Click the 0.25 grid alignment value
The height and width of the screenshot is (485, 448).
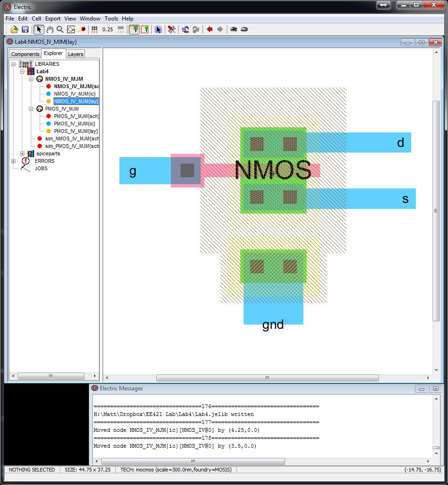coord(107,29)
